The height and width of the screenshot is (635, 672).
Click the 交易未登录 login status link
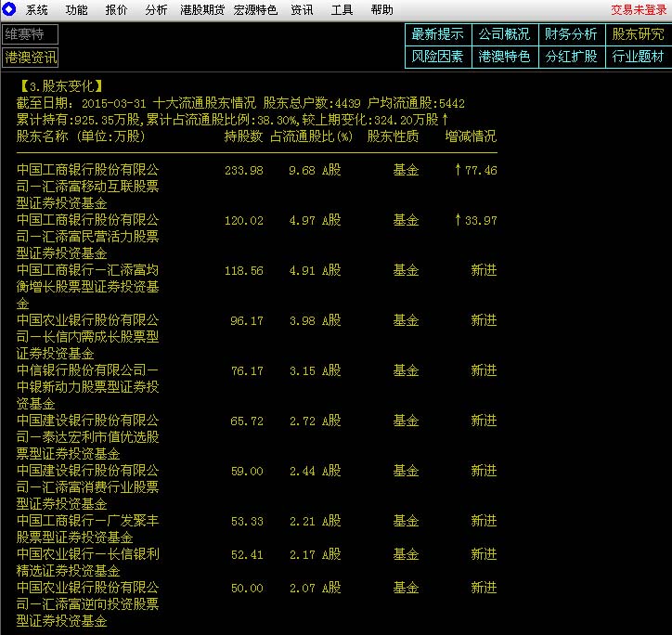click(639, 10)
